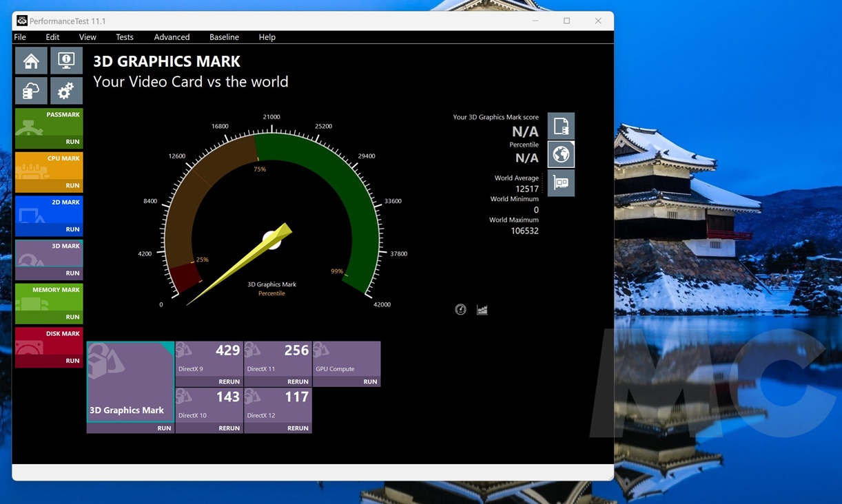This screenshot has width=842, height=504.
Task: Run the 3D Graphics Mark tile
Action: (164, 428)
